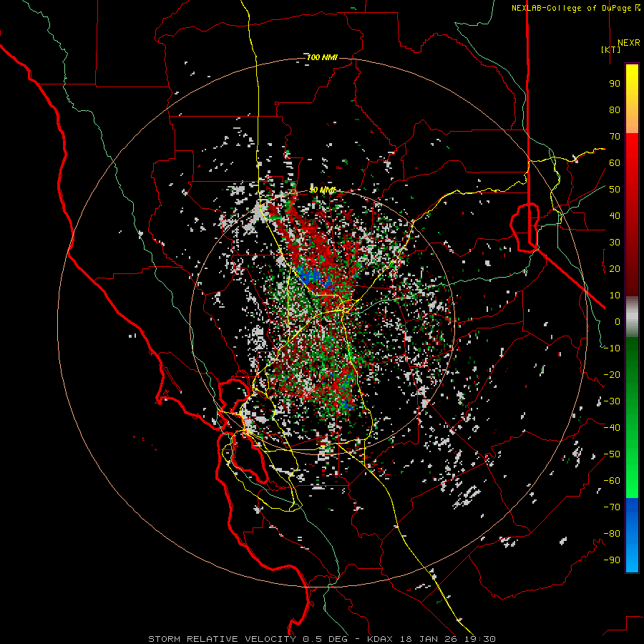Viewport: 644px width, 644px height.
Task: Click the positive 20 value on velocity scale
Action: (x=615, y=269)
